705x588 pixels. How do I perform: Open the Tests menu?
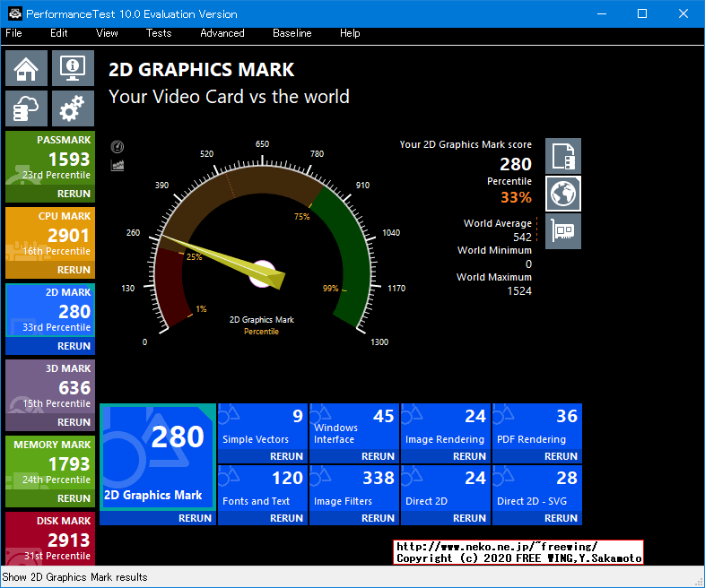159,33
